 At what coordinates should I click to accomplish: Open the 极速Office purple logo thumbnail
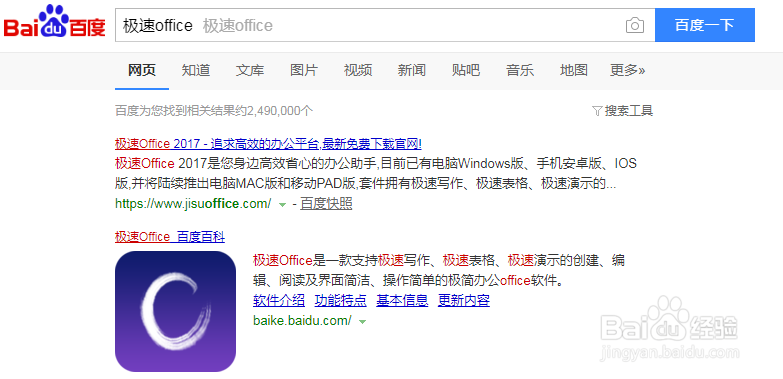coord(175,311)
